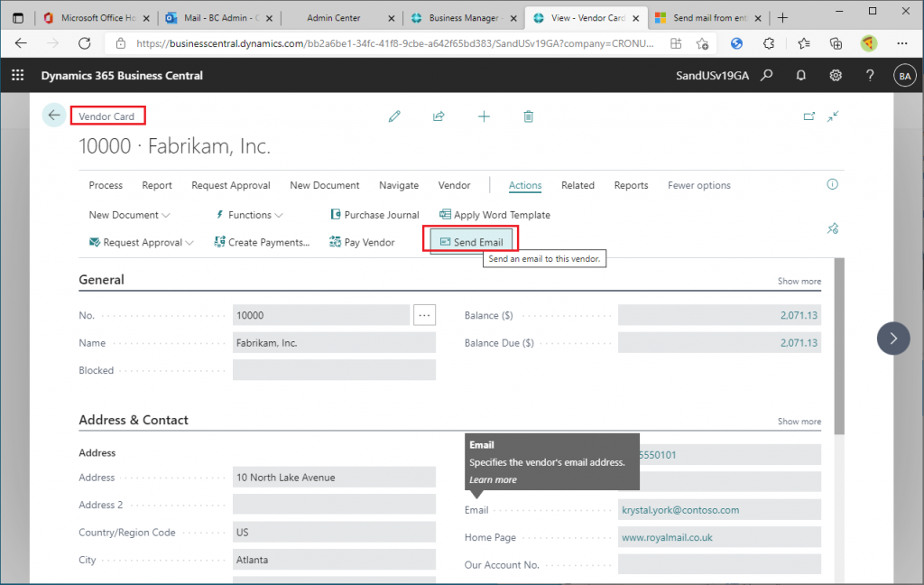Delete vendor with trash can icon
Viewport: 924px width, 585px height.
coord(529,116)
